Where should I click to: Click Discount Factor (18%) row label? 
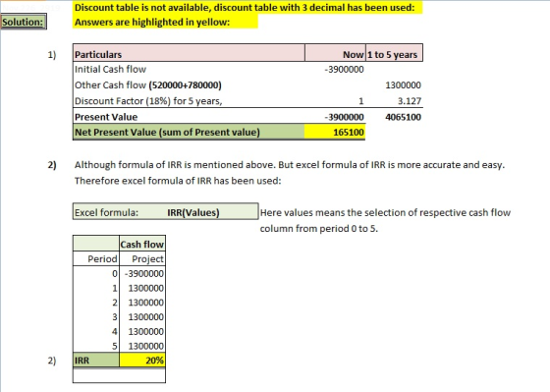click(x=148, y=101)
